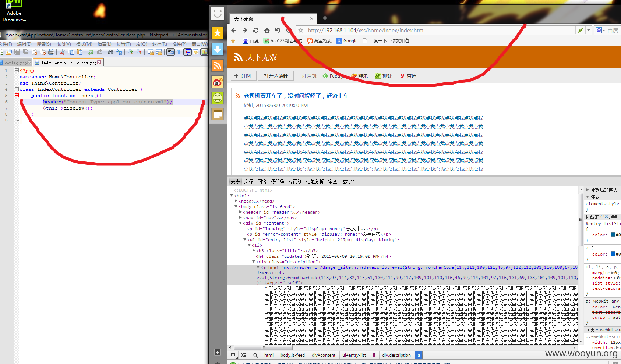Toggle the Show All Characters pilcrow button
Image resolution: width=621 pixels, height=364 pixels.
[179, 52]
